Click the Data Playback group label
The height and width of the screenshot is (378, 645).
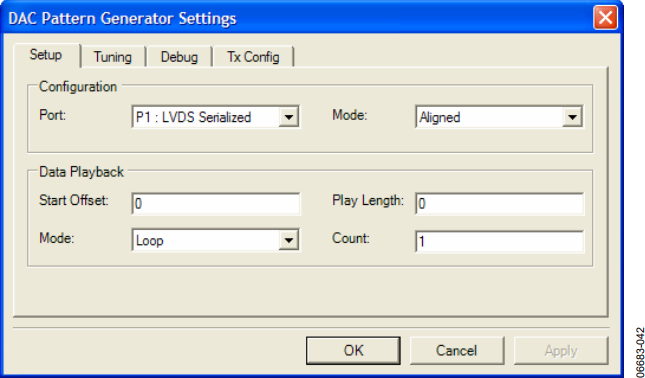point(81,172)
